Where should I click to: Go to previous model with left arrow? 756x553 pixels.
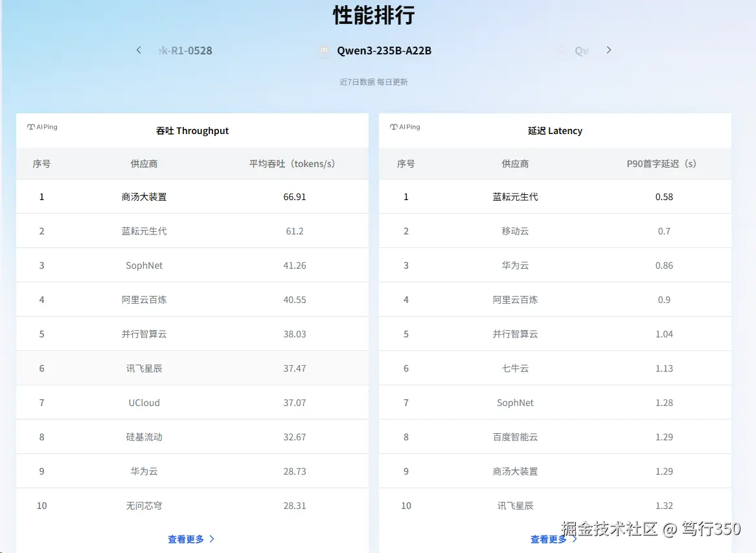pos(139,50)
